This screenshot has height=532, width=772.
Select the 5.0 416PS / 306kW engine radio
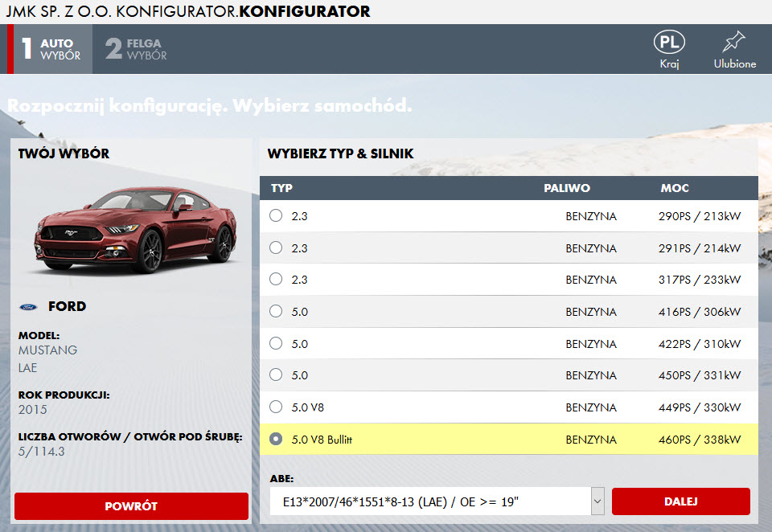pos(276,311)
